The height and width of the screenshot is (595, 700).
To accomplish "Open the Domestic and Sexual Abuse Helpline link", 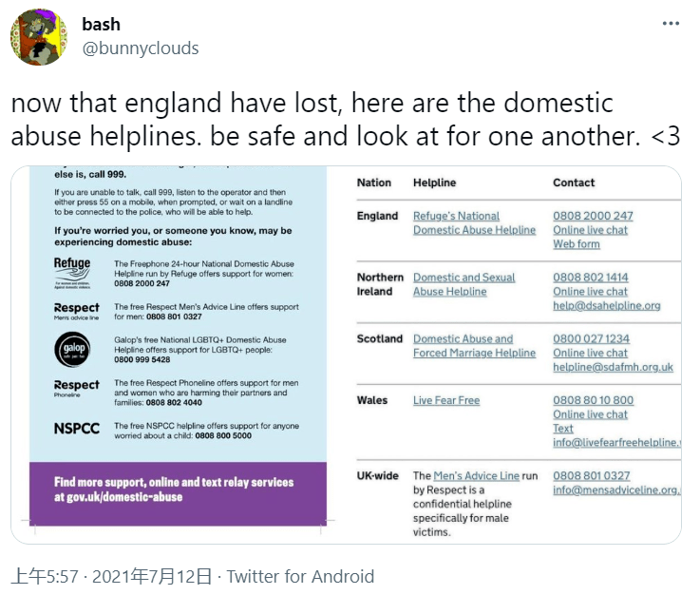I will pyautogui.click(x=464, y=284).
